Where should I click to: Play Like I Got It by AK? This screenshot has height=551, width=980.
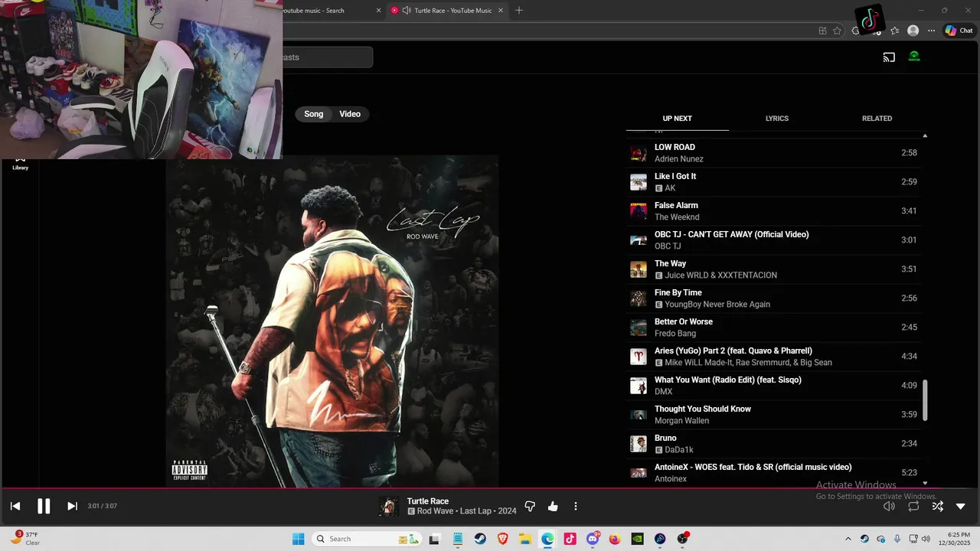click(x=775, y=182)
